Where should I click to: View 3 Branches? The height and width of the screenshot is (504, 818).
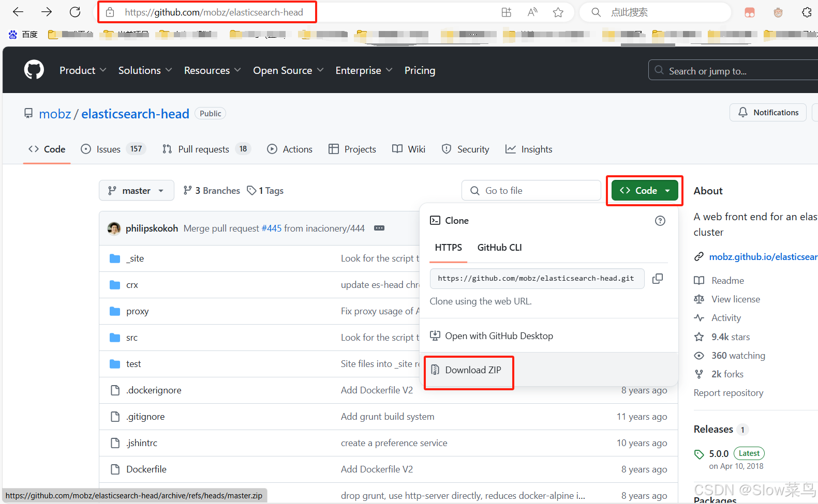(212, 191)
